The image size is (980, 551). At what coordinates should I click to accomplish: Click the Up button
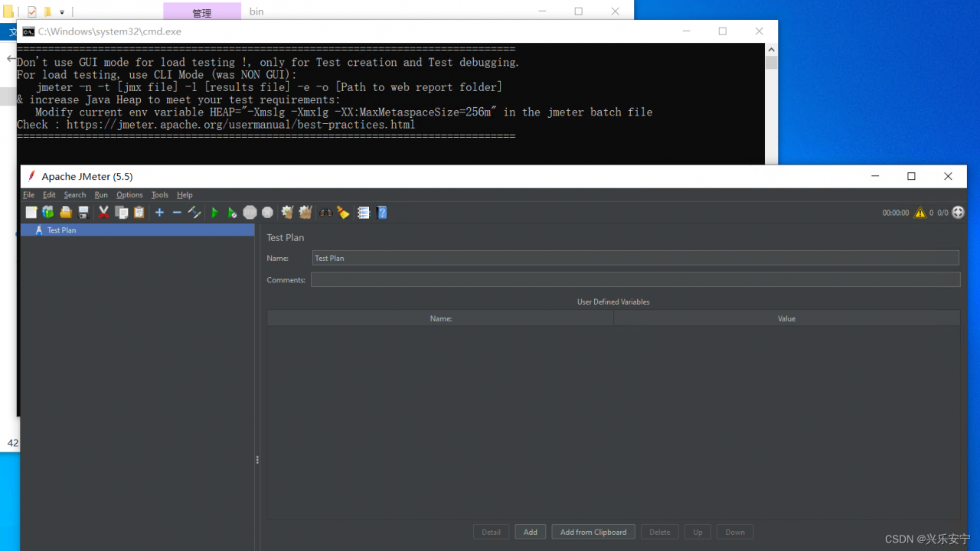[x=697, y=532]
